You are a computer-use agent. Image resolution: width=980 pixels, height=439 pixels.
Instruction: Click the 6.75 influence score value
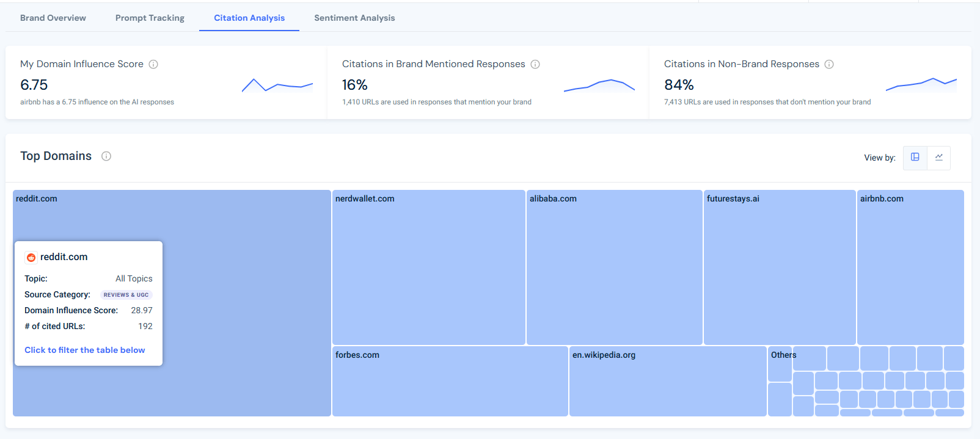34,85
